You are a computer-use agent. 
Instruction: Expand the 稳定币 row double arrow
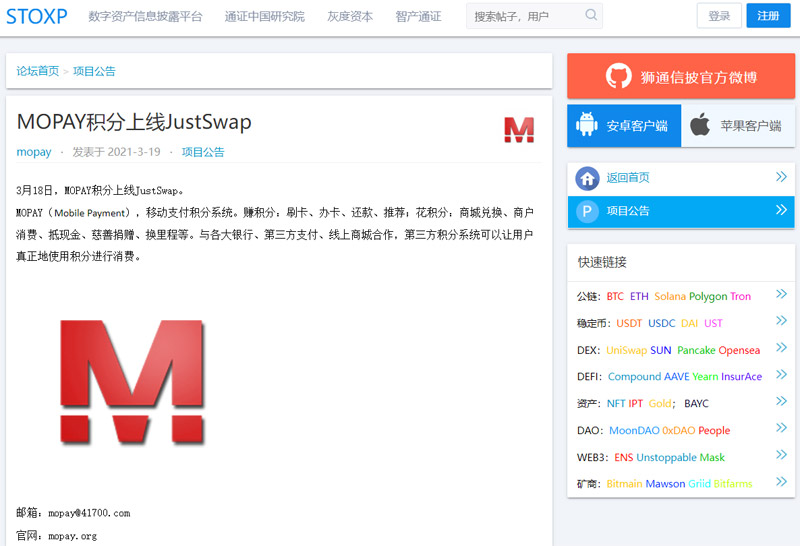(x=781, y=320)
